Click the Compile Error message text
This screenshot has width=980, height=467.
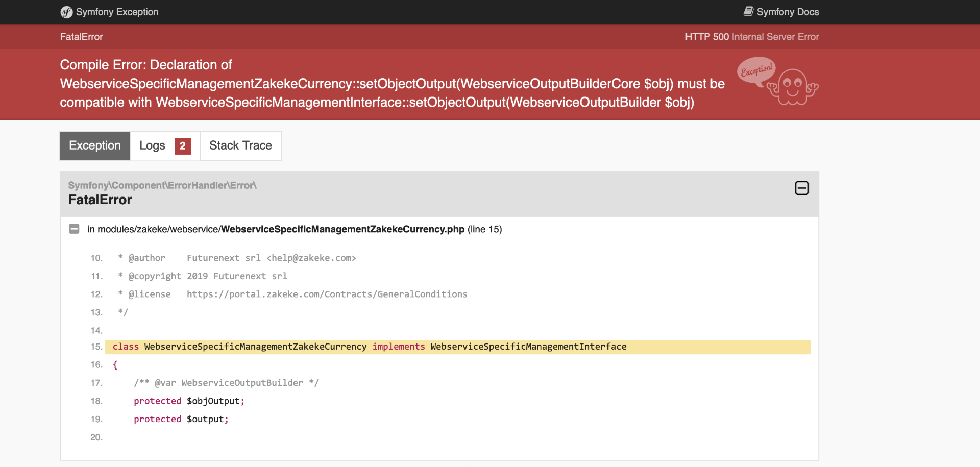(x=392, y=84)
